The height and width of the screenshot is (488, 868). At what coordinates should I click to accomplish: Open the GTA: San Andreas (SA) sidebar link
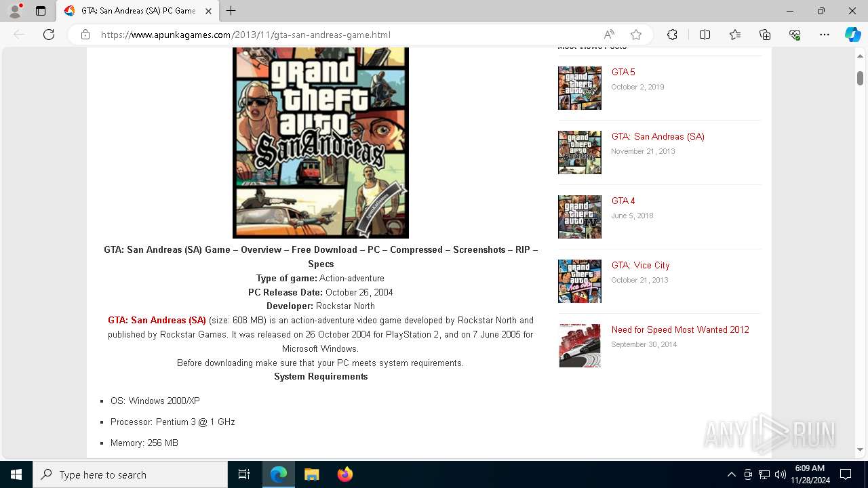pos(658,136)
